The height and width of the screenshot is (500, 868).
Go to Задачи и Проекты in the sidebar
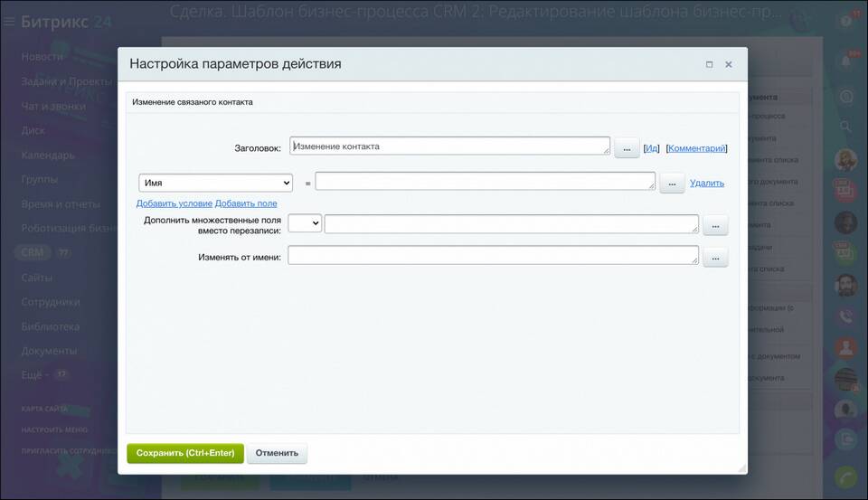pyautogui.click(x=67, y=81)
